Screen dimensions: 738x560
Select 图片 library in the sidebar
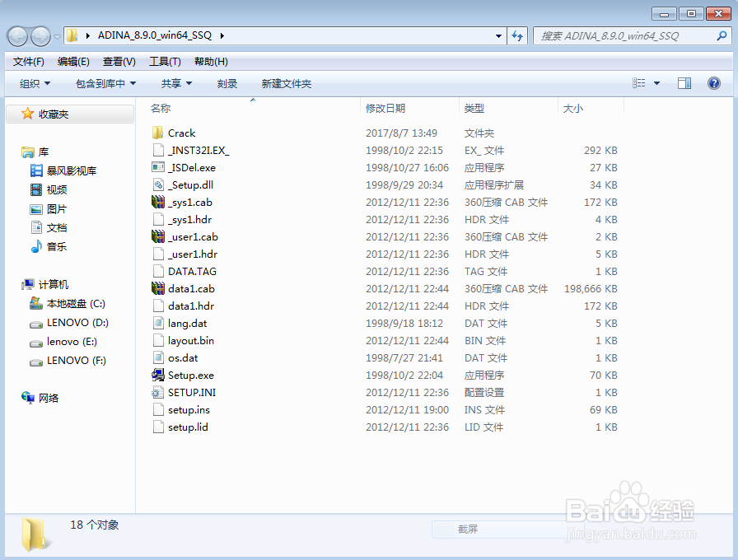[57, 208]
